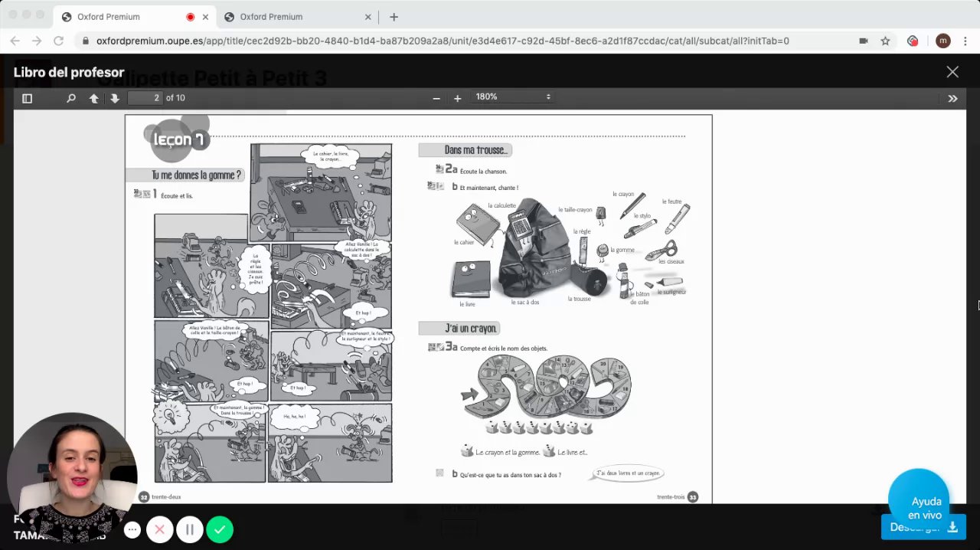This screenshot has width=980, height=550.
Task: Click page number 32 trente-deux
Action: [x=160, y=496]
